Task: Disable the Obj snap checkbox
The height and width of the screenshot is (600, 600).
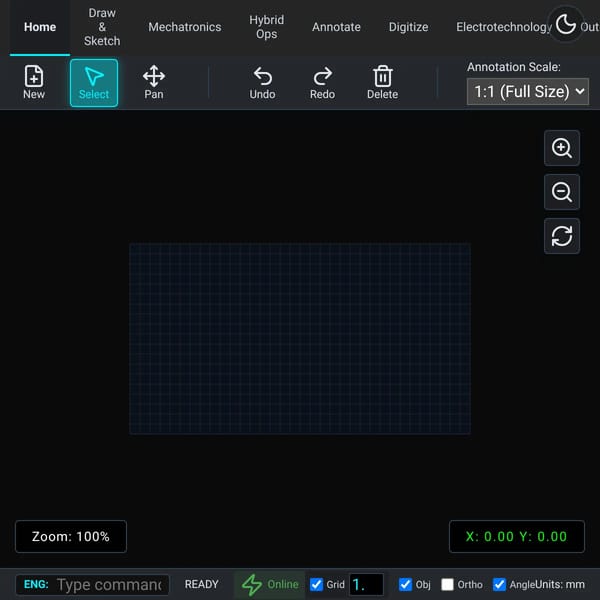Action: 405,584
